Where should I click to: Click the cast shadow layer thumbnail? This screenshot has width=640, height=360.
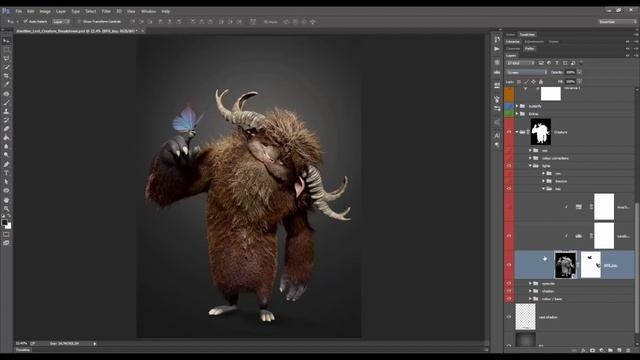[525, 316]
